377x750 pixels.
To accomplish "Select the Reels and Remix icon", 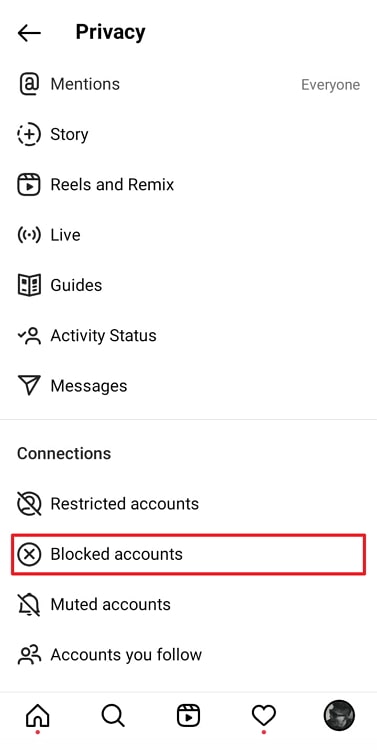I will pyautogui.click(x=29, y=185).
